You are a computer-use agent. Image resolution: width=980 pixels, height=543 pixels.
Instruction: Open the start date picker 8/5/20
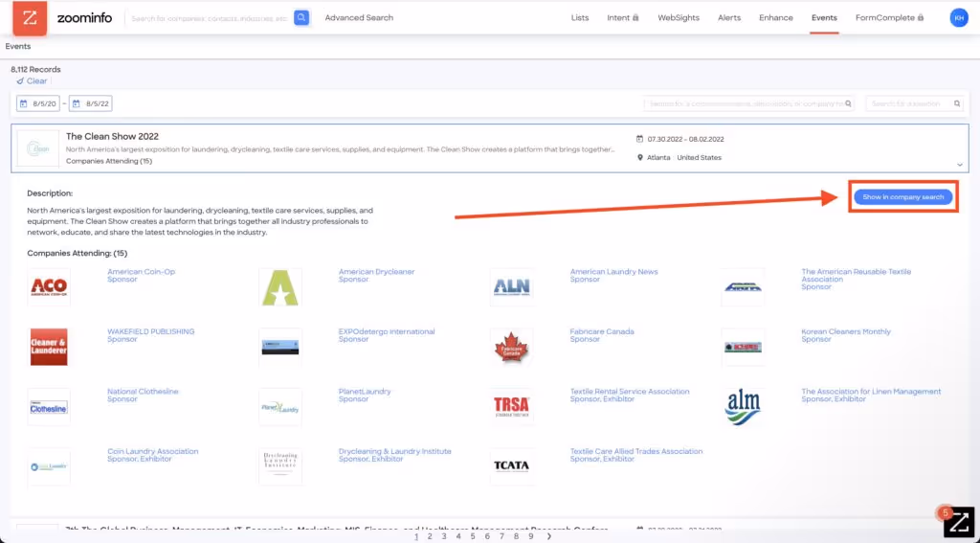[38, 103]
